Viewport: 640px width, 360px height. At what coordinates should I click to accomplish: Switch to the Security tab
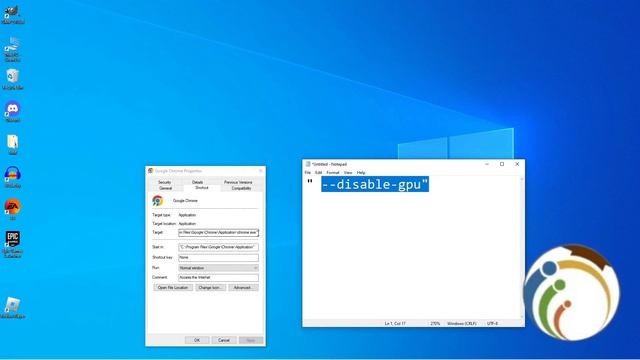[x=164, y=182]
